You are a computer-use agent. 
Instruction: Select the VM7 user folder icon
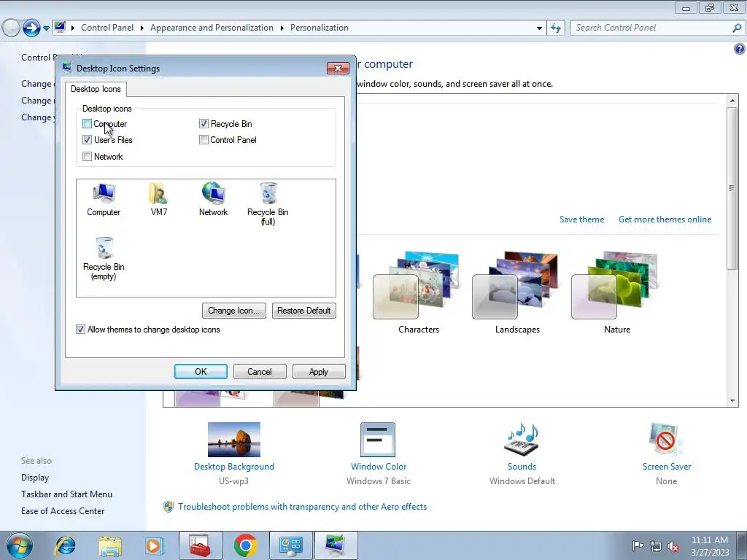pyautogui.click(x=158, y=200)
